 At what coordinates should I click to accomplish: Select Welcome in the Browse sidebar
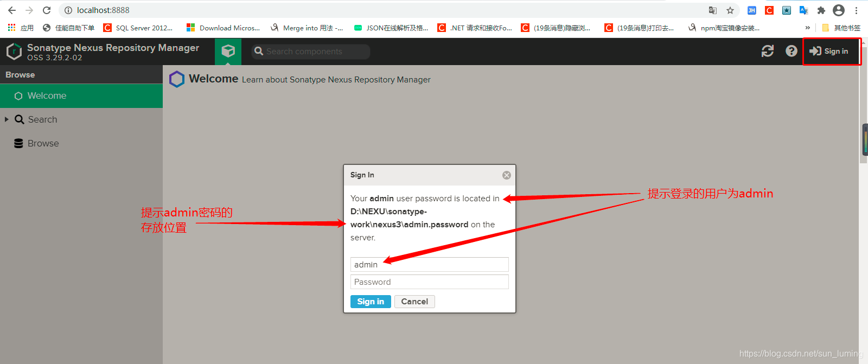tap(81, 96)
